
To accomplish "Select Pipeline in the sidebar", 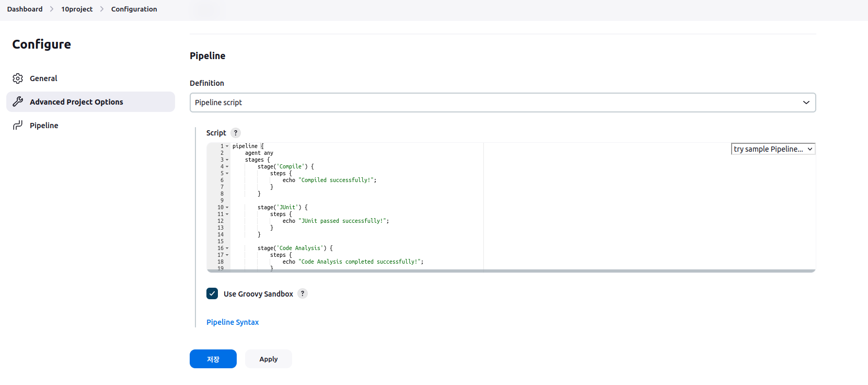I will point(90,125).
